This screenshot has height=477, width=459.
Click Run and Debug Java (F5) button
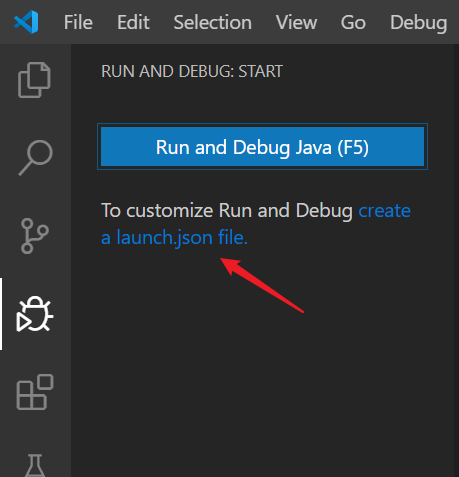262,147
